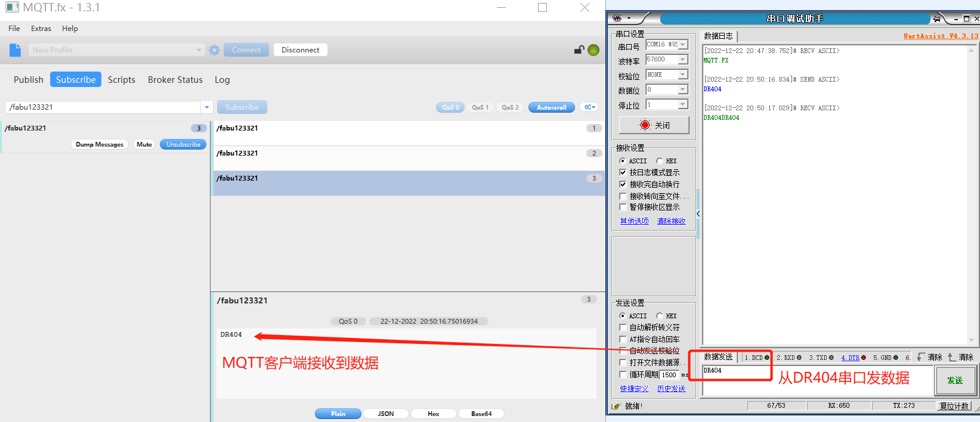
Task: Open the /fabu123321 topic dropdown arrow
Action: (207, 107)
